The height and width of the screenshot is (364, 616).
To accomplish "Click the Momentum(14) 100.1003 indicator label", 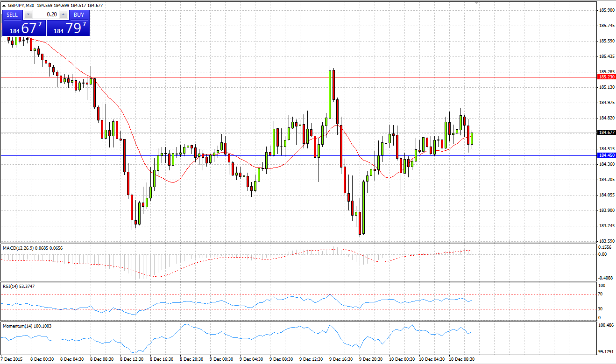I will (27, 326).
